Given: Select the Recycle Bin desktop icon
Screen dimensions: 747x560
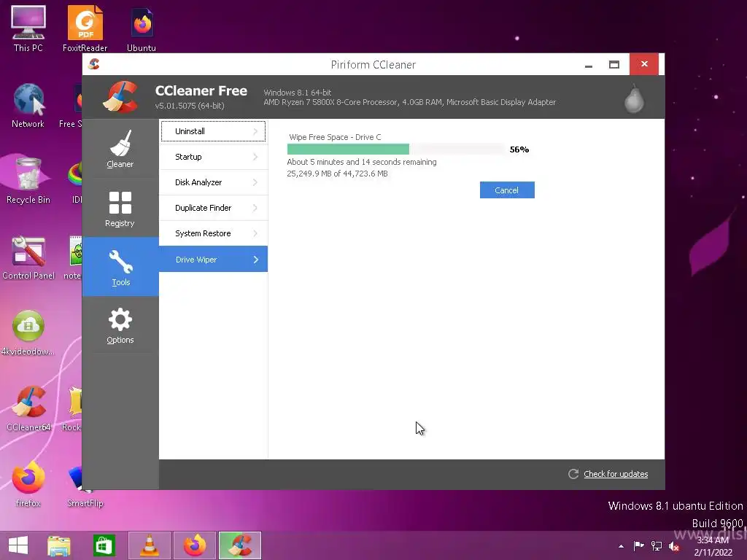Looking at the screenshot, I should [28, 182].
